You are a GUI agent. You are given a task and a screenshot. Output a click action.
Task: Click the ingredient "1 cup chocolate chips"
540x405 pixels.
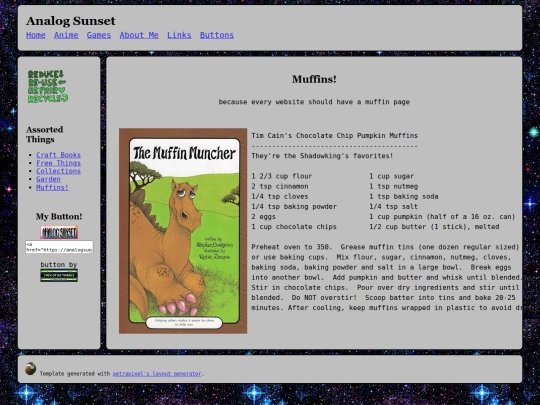[x=294, y=227]
